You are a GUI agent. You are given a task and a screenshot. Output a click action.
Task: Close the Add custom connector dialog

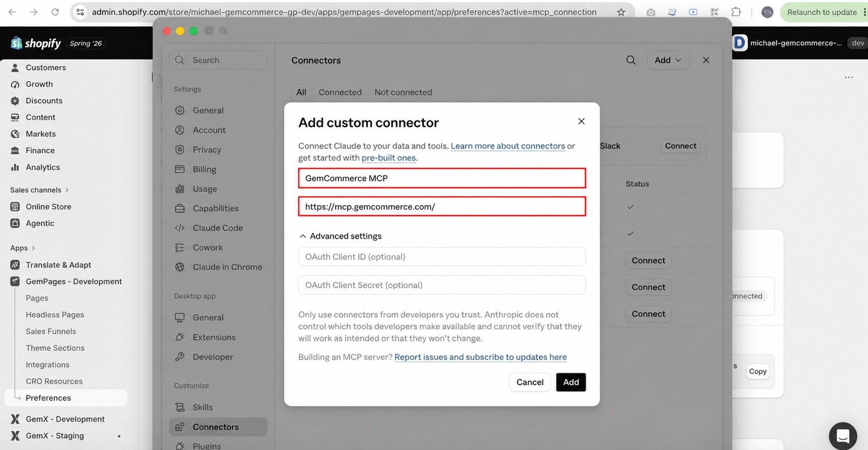581,121
